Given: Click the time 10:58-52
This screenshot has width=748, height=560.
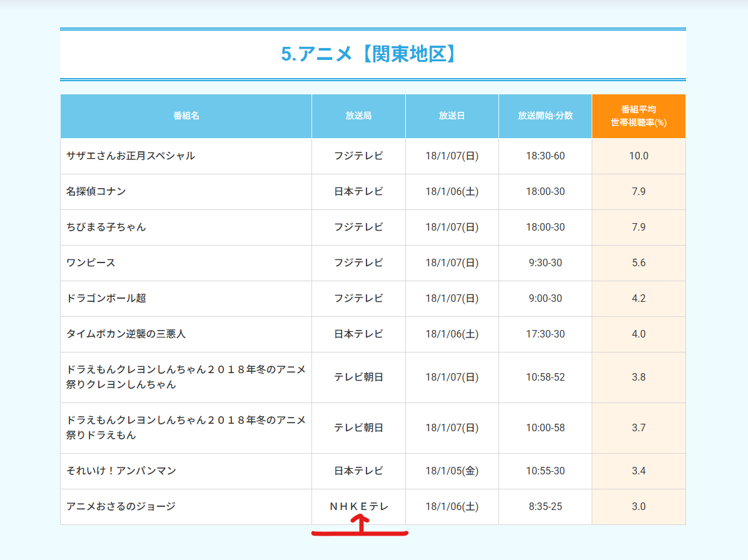Looking at the screenshot, I should click(545, 377).
